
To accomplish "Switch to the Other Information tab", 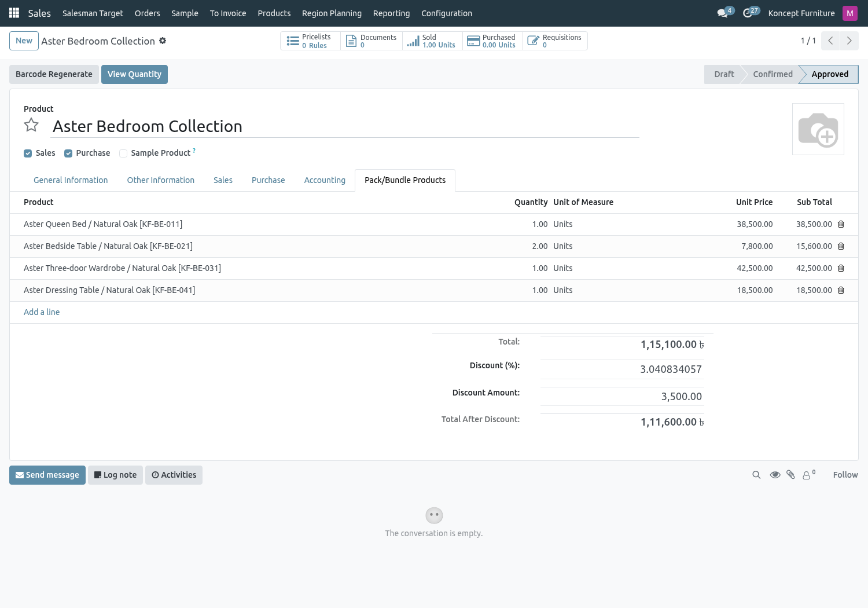I will [x=161, y=180].
